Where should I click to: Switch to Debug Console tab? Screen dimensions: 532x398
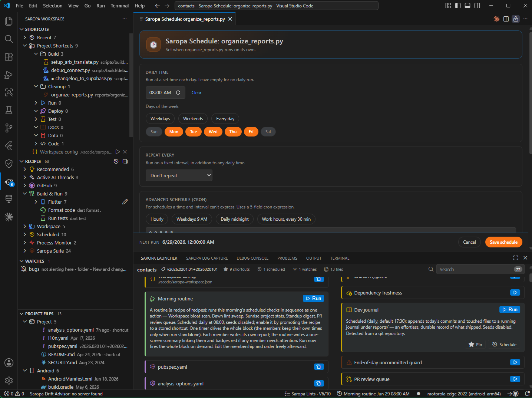click(252, 258)
